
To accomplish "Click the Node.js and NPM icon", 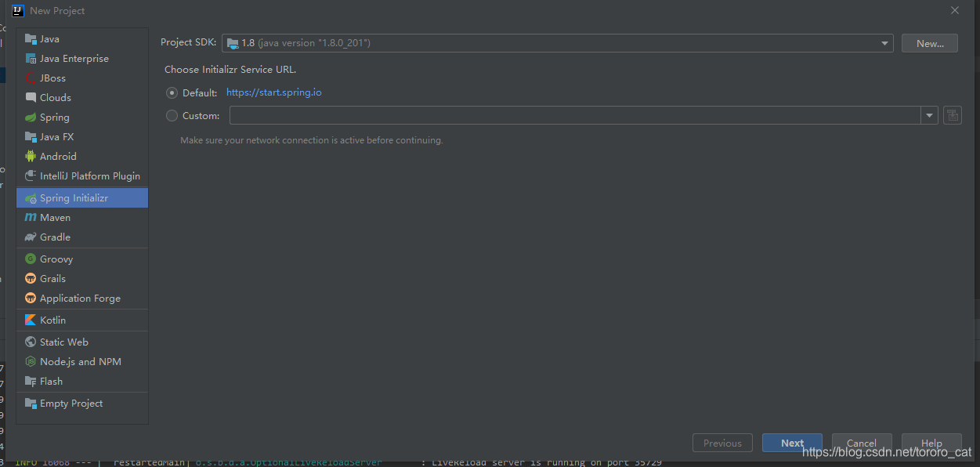I will 31,361.
